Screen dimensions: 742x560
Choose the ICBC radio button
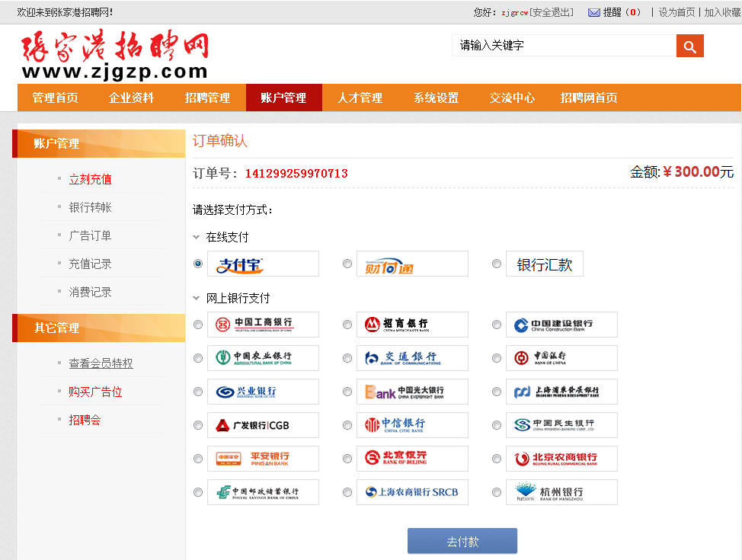coord(198,325)
